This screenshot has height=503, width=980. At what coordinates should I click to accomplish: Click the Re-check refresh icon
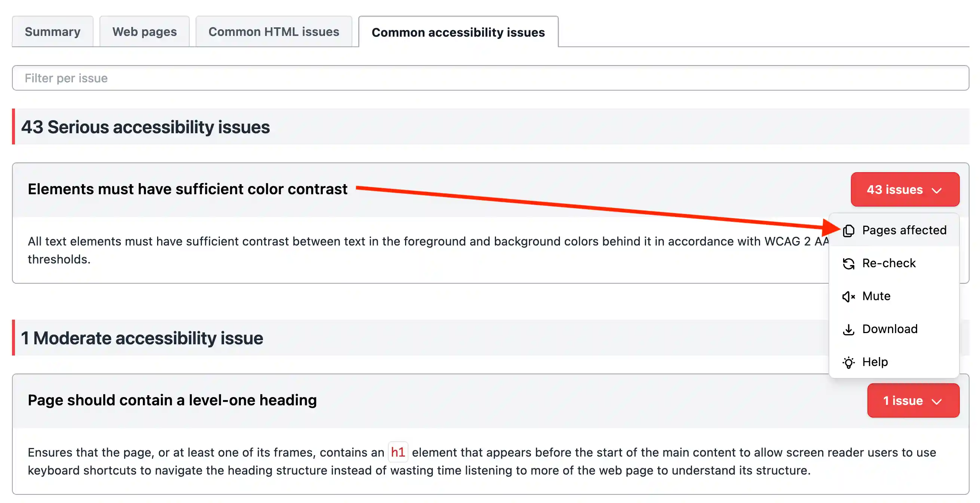[848, 263]
